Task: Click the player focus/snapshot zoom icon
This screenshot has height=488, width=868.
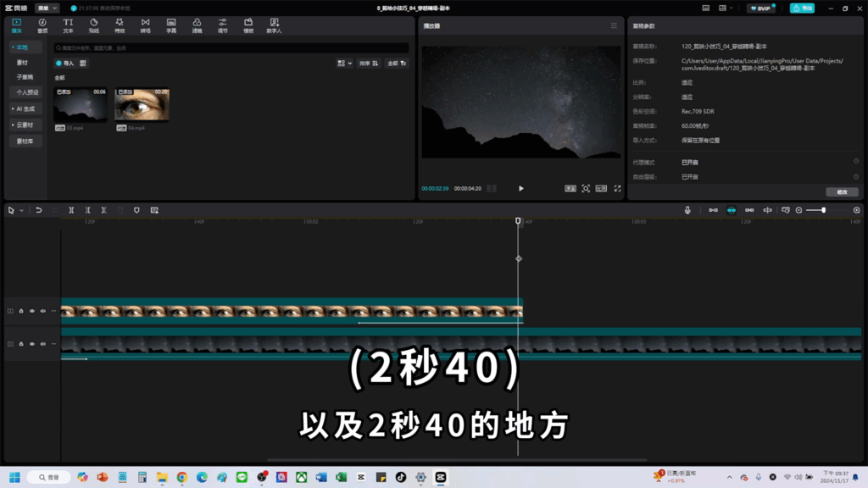Action: [x=586, y=189]
